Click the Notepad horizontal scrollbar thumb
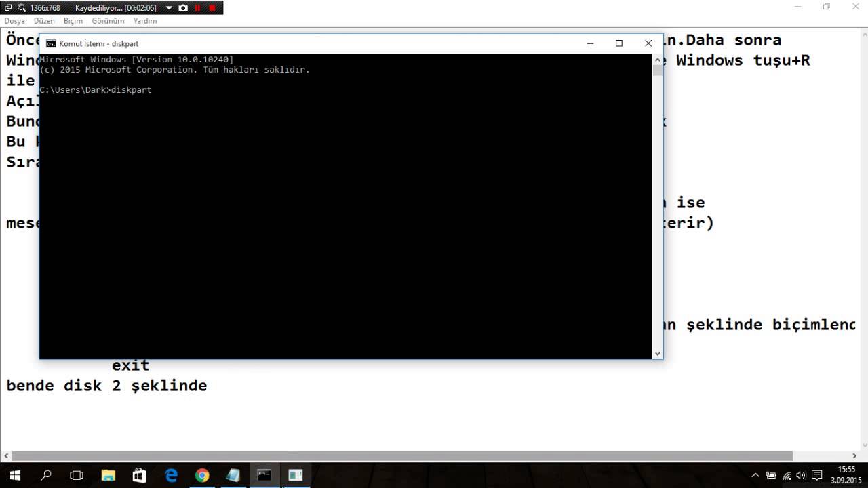The height and width of the screenshot is (488, 868). [402, 456]
